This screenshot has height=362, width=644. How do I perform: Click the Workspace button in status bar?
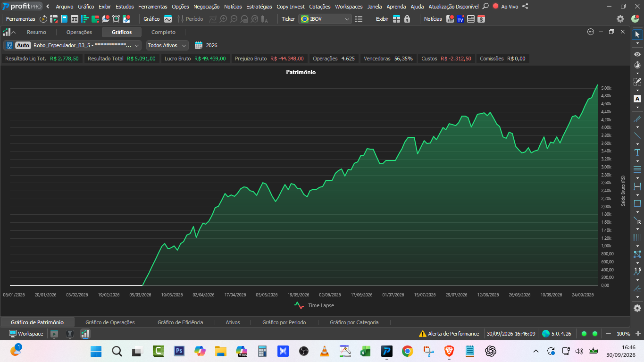(x=26, y=334)
